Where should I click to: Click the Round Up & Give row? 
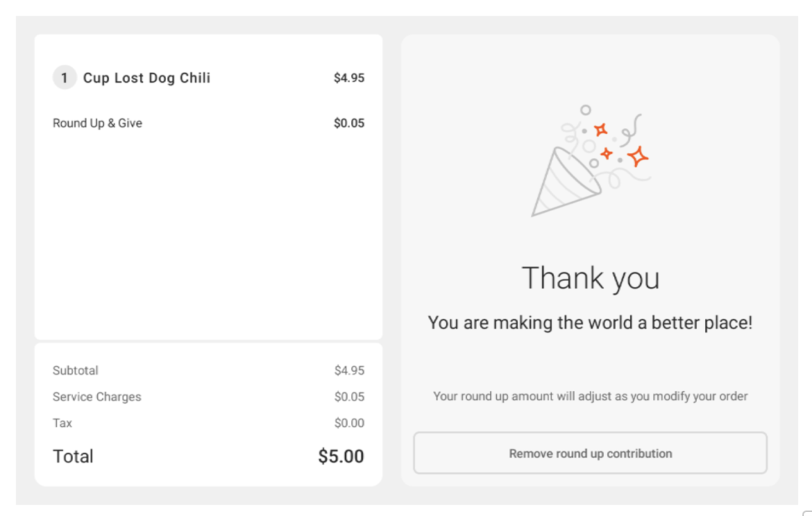click(x=208, y=123)
